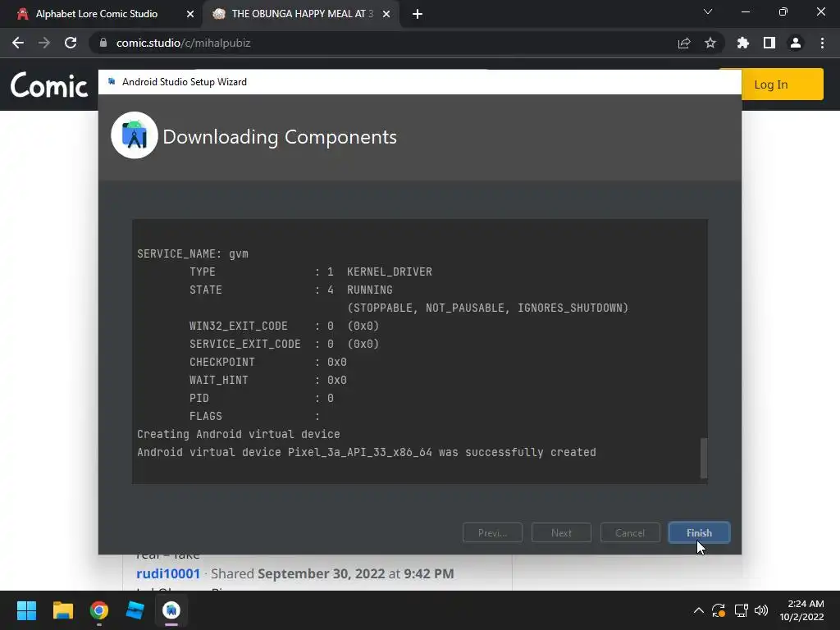The width and height of the screenshot is (840, 630).
Task: Go back to the previous page
Action: pos(18,43)
